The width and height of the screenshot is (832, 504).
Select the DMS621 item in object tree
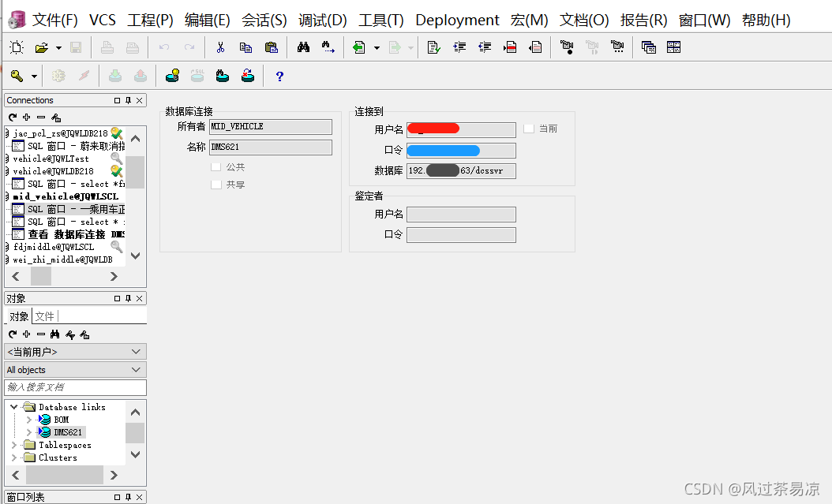(68, 432)
